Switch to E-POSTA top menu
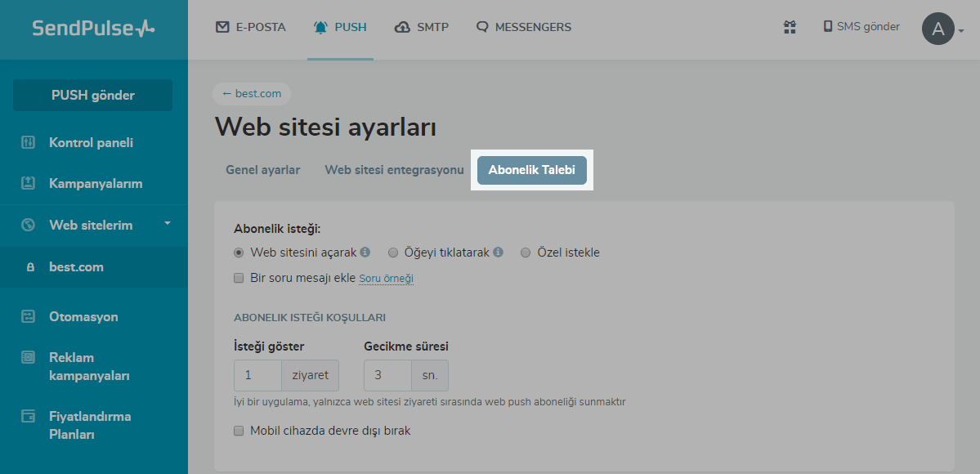The image size is (980, 474). (x=251, y=27)
